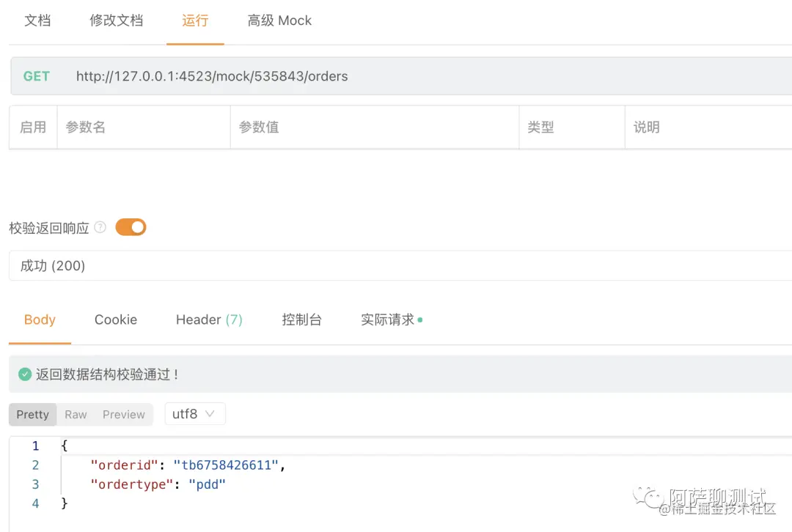Image resolution: width=792 pixels, height=532 pixels.
Task: Click the "orderid" key in response
Action: (124, 465)
